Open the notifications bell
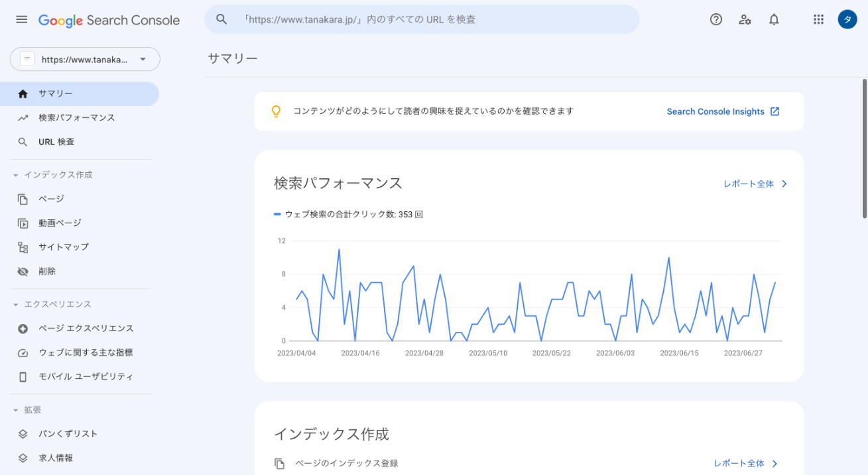The image size is (868, 475). 774,19
